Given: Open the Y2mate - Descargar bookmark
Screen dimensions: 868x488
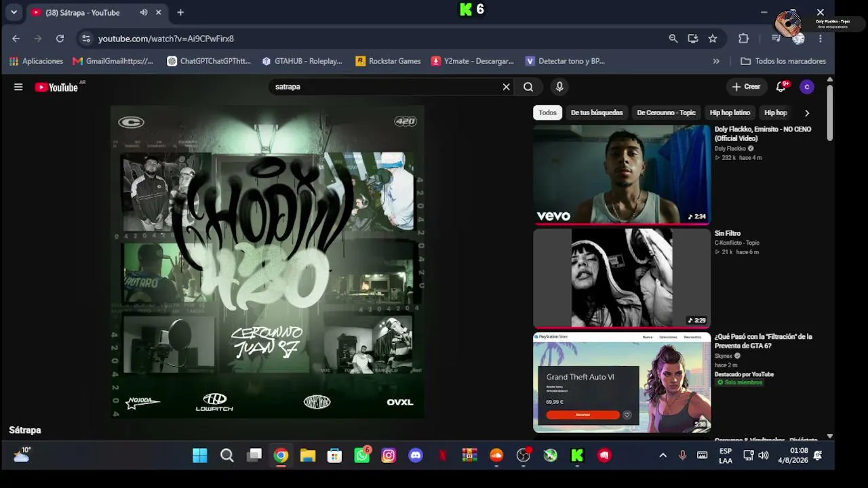Looking at the screenshot, I should (x=472, y=61).
